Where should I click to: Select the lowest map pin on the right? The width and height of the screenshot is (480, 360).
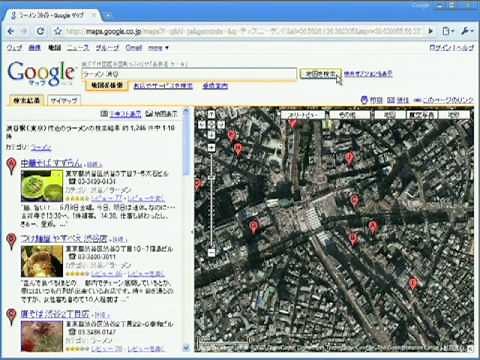tap(413, 283)
